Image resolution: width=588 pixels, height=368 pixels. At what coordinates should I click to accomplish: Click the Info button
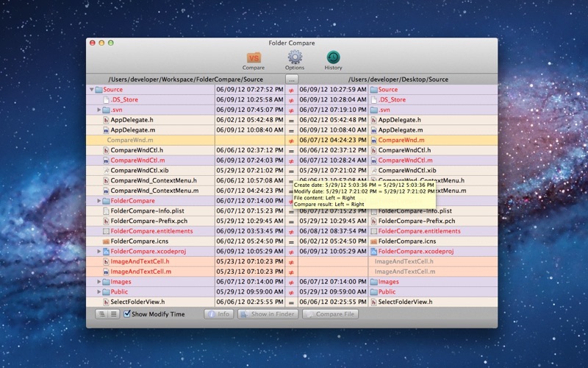(x=218, y=314)
